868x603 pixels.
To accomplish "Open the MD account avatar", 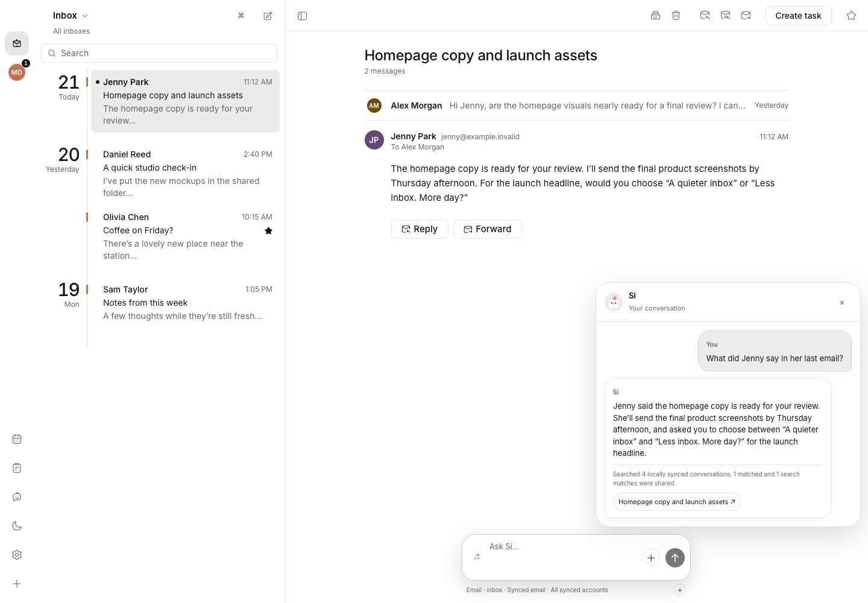I will coord(17,72).
